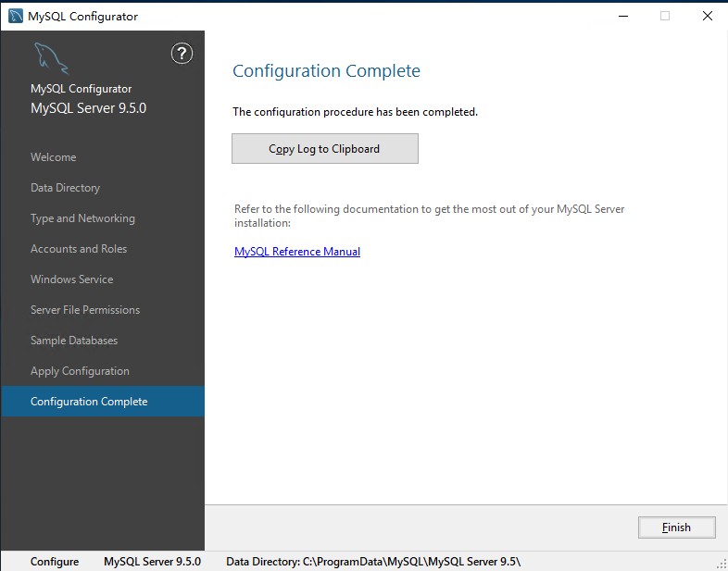Open the Type and Networking step
The image size is (728, 571).
click(x=82, y=218)
